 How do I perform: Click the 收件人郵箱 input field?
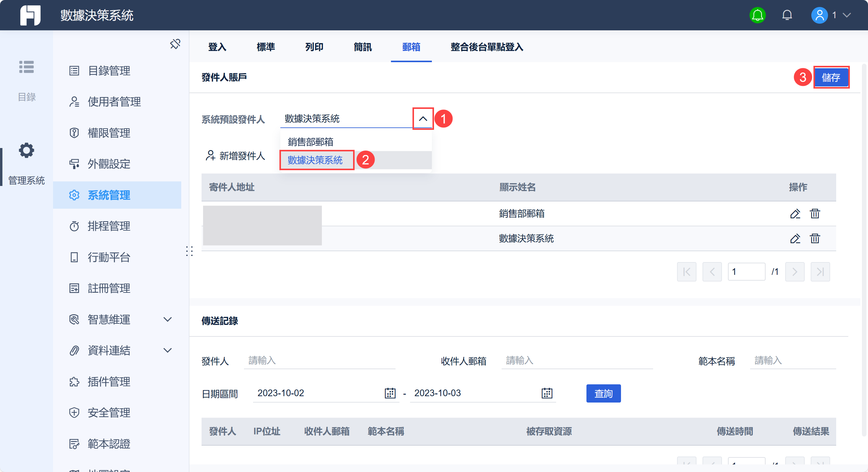point(577,360)
